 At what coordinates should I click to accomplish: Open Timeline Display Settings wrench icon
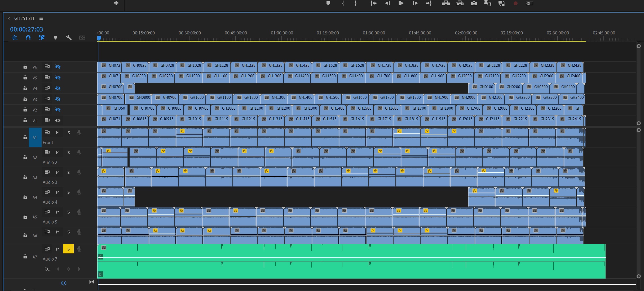point(69,38)
